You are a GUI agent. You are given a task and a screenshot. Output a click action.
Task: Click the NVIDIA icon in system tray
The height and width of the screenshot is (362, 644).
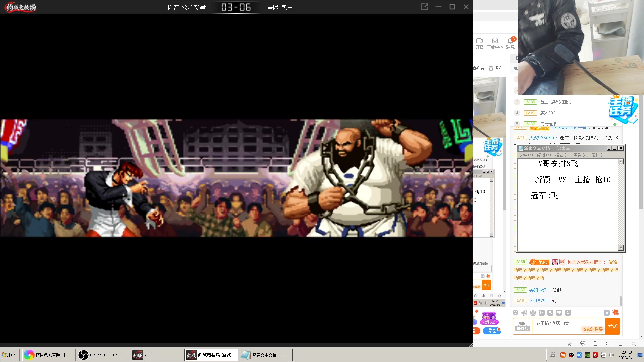coord(587,355)
